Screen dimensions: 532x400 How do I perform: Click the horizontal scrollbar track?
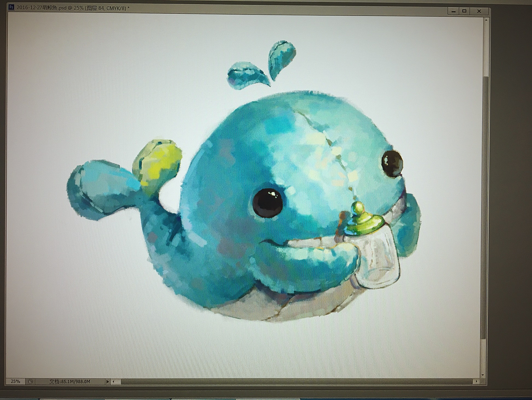coord(291,381)
